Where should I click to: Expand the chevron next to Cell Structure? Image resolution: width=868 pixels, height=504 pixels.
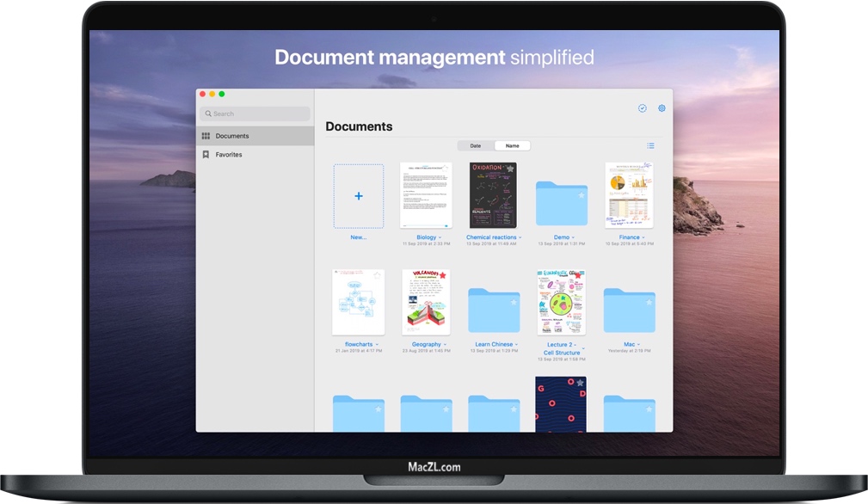[x=583, y=349]
